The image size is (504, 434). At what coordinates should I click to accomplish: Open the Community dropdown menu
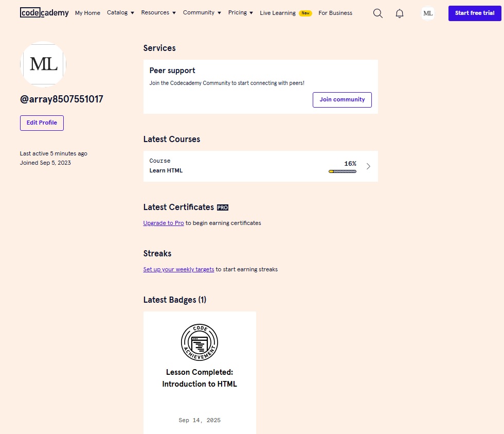[202, 13]
